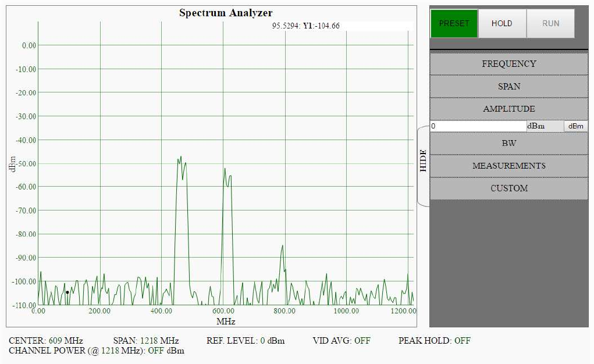Click the 0.00 y-axis reference level label
The width and height of the screenshot is (594, 364).
[x=29, y=45]
